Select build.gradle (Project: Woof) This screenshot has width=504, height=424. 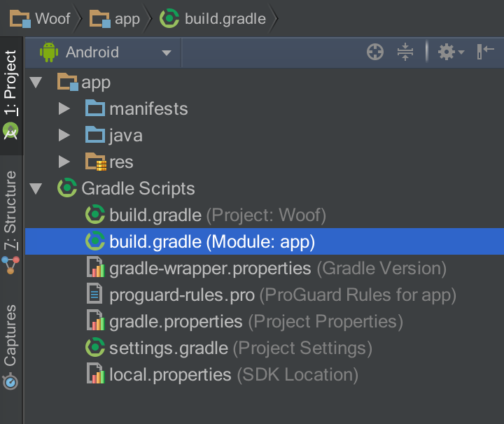click(264, 215)
